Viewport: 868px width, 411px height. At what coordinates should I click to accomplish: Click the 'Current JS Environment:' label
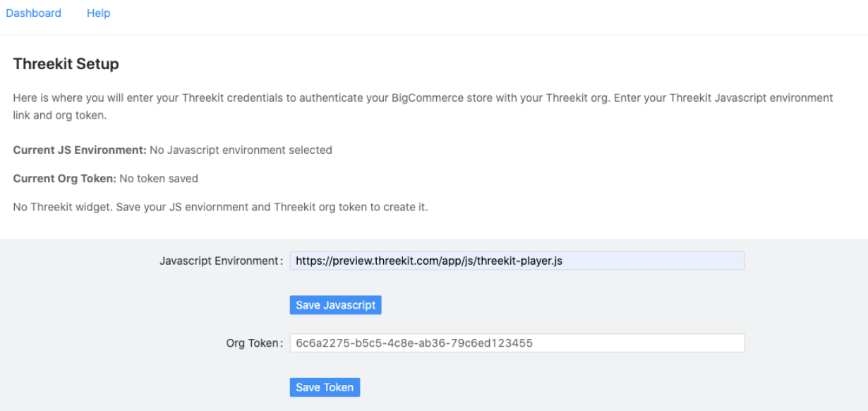(80, 150)
